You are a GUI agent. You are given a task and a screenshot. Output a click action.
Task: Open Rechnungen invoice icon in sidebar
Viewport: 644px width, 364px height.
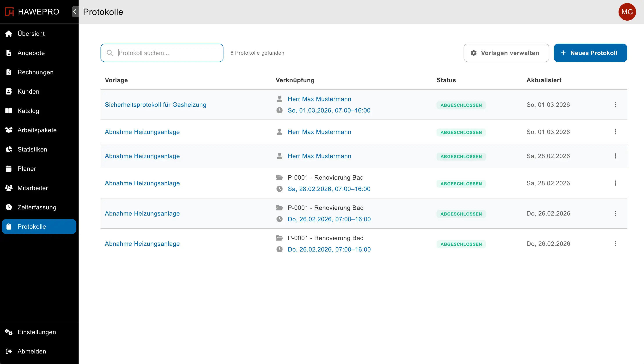point(9,72)
